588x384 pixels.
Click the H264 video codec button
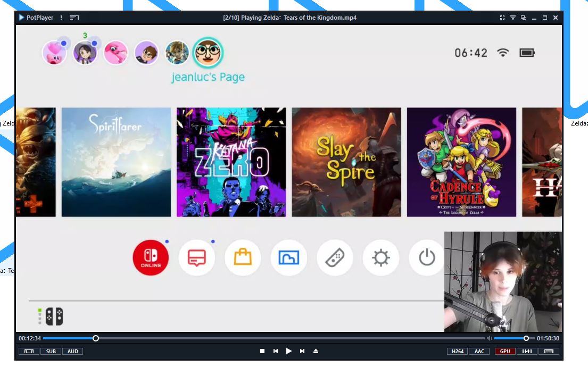(458, 352)
